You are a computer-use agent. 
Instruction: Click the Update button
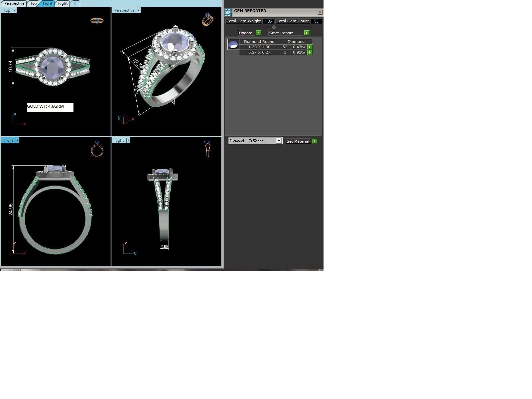click(x=246, y=33)
